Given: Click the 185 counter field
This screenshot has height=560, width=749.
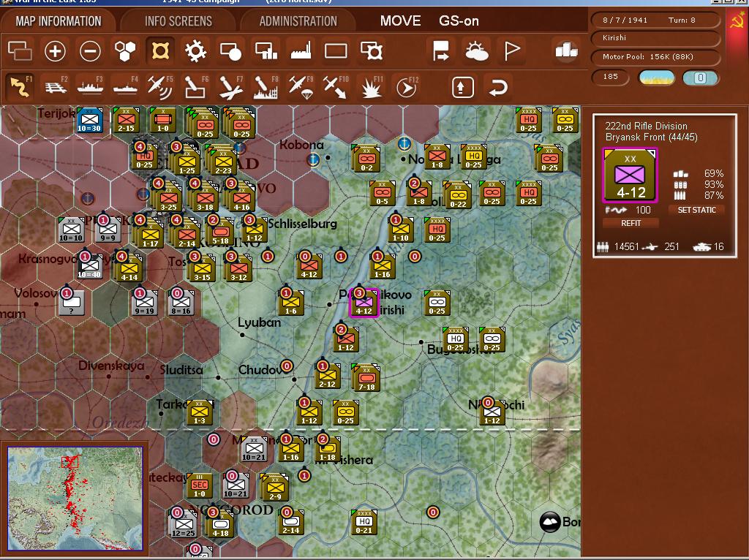Looking at the screenshot, I should (611, 76).
